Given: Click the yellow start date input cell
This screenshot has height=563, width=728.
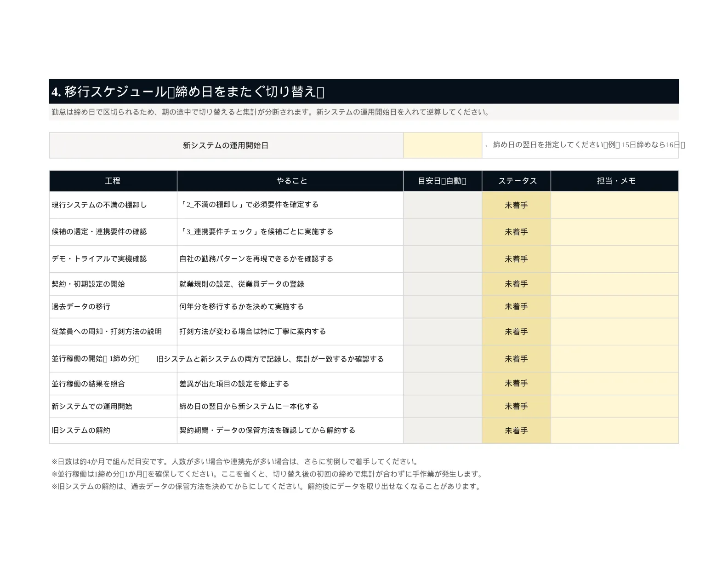Looking at the screenshot, I should coord(443,145).
